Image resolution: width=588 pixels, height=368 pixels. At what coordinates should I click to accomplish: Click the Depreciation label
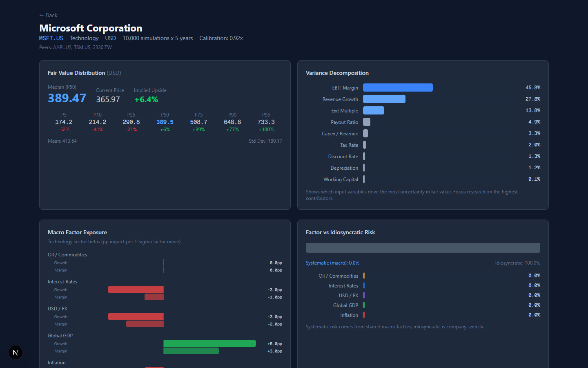tap(344, 168)
